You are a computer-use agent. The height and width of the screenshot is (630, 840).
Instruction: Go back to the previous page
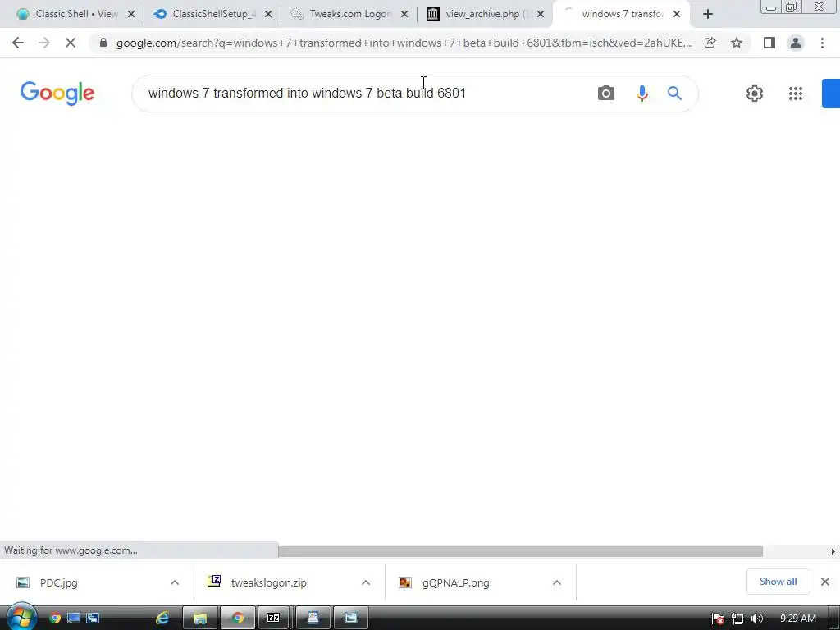point(18,43)
